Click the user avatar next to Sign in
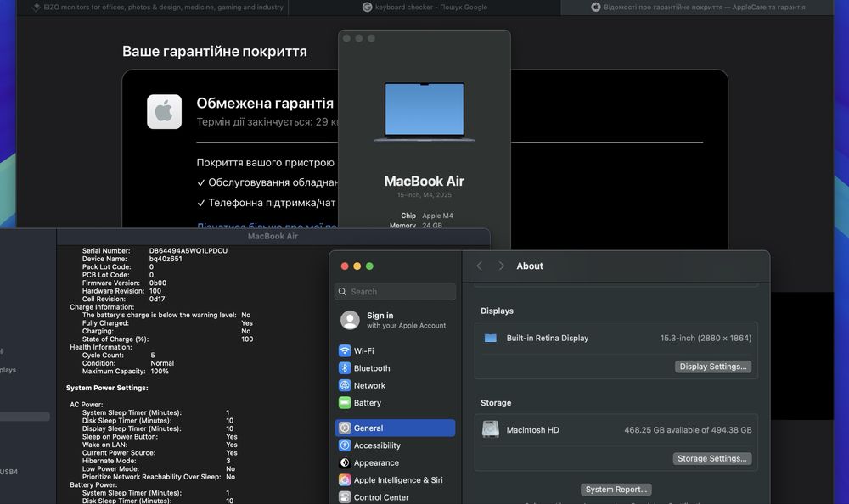Viewport: 849px width, 504px height. pos(350,320)
